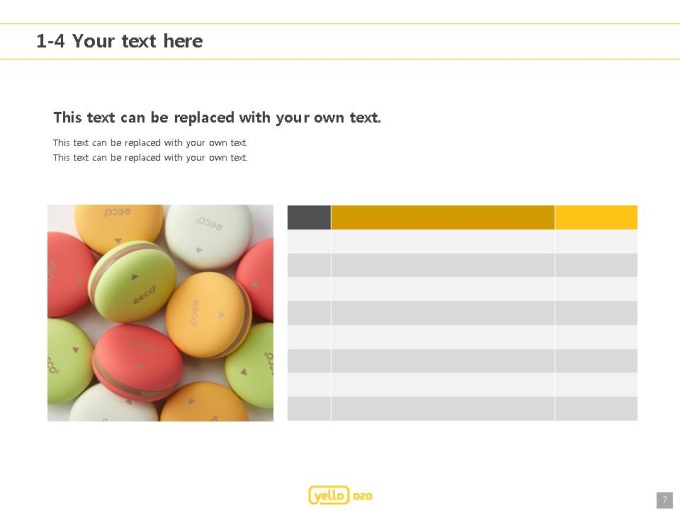Click the first body row's leftmost cell

point(309,241)
